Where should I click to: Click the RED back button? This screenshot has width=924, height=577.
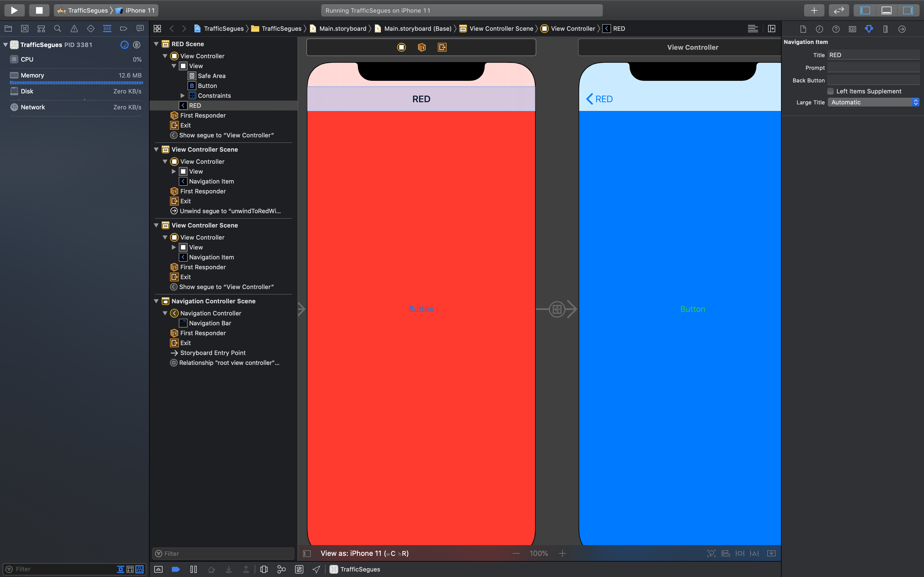599,99
